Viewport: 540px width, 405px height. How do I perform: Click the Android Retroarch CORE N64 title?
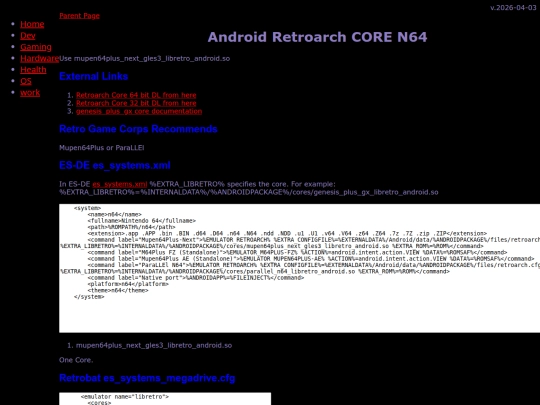coord(317,37)
